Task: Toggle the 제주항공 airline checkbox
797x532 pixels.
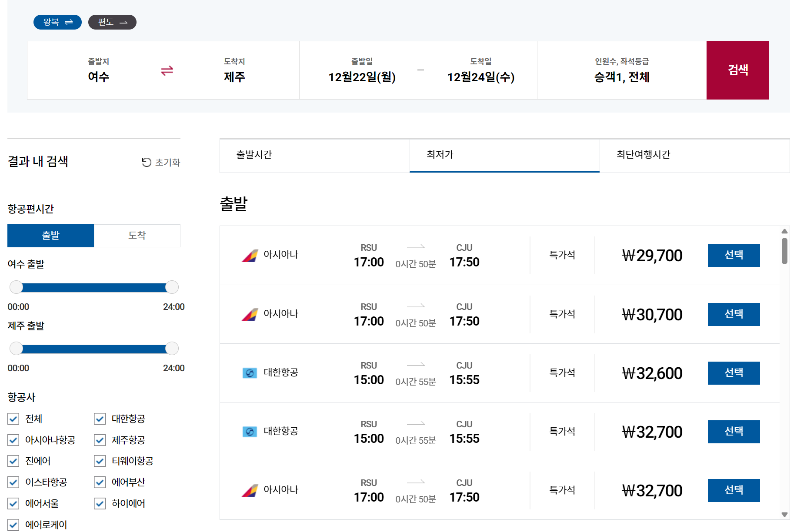Action: click(100, 440)
